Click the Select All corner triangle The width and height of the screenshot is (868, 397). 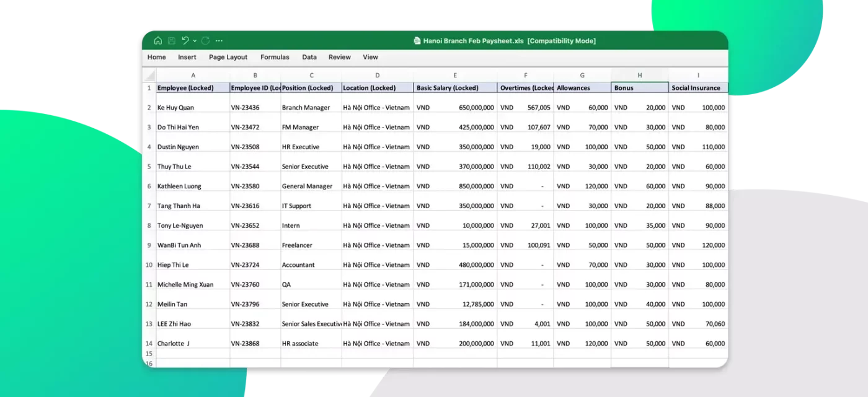[149, 76]
